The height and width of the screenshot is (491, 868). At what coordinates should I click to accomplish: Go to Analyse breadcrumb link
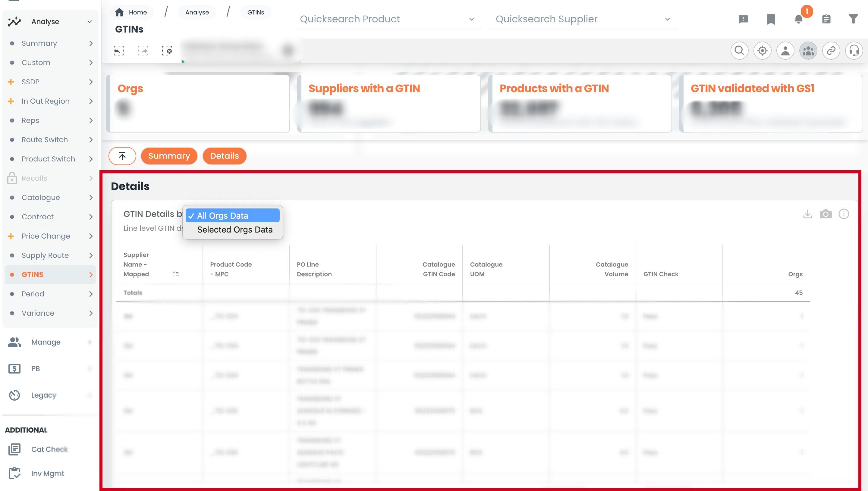pyautogui.click(x=197, y=12)
